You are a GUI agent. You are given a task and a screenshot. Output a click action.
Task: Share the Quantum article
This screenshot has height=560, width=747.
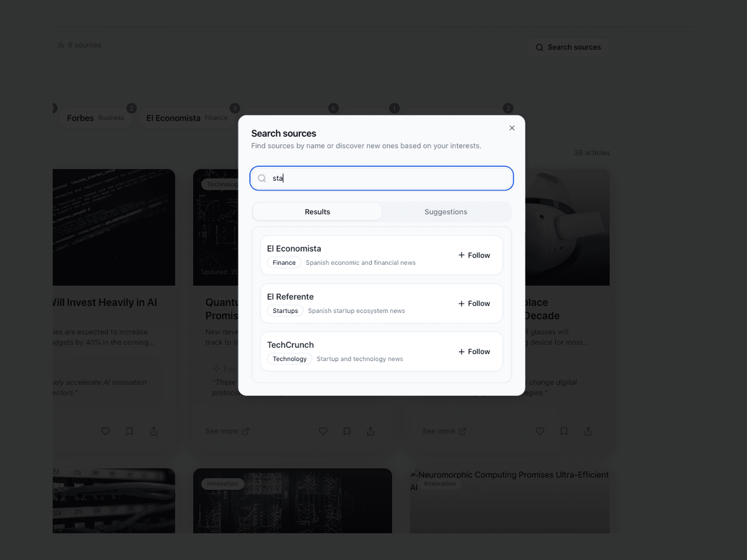click(371, 431)
